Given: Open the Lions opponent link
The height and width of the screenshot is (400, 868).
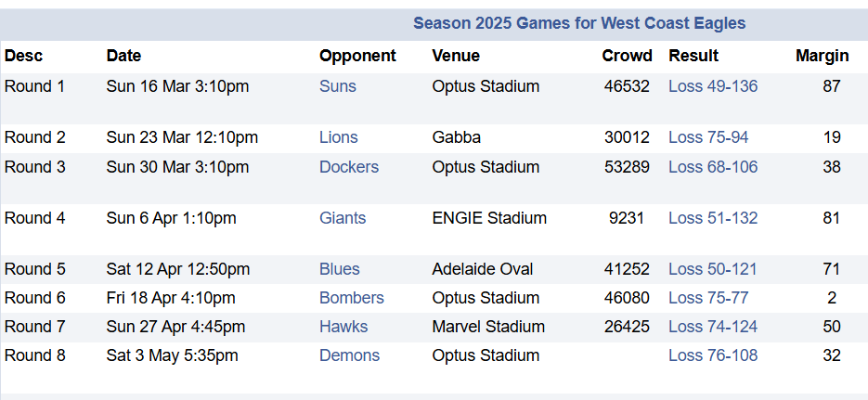Looking at the screenshot, I should pos(339,137).
